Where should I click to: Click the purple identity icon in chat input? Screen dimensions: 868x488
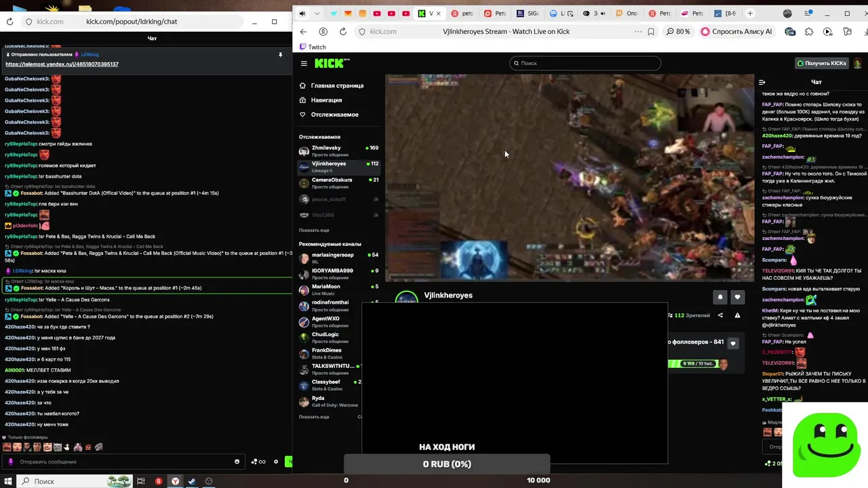pyautogui.click(x=10, y=462)
